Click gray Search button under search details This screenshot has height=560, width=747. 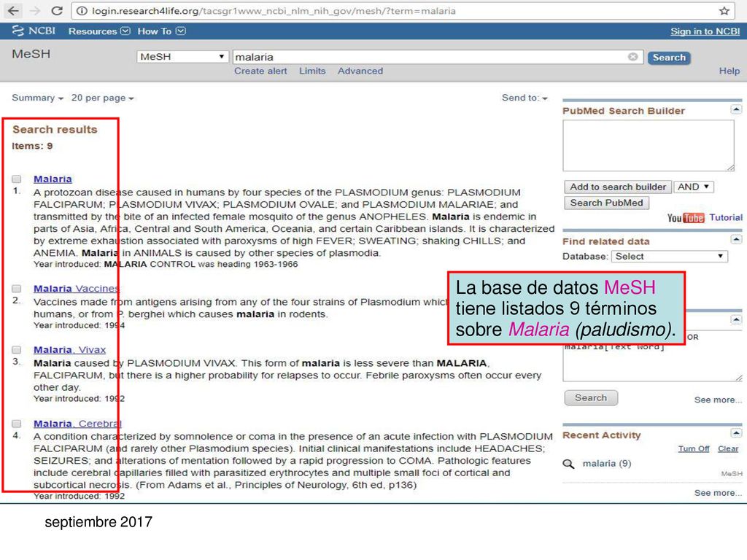click(x=591, y=397)
